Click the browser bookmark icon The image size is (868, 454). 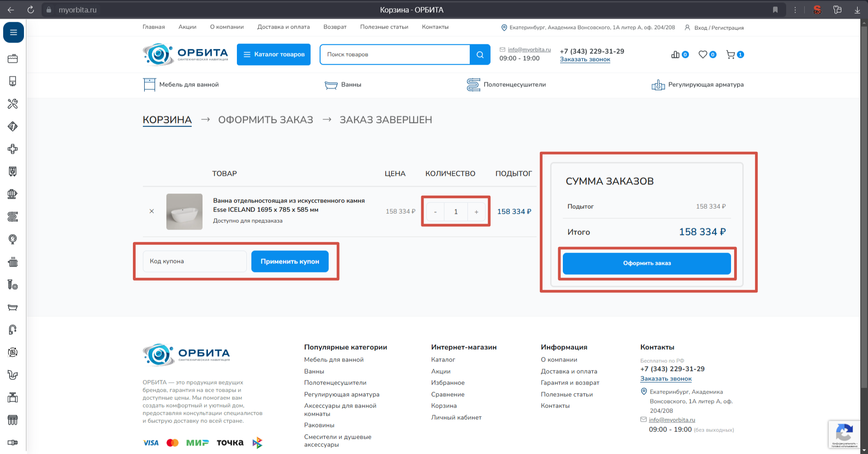[775, 9]
